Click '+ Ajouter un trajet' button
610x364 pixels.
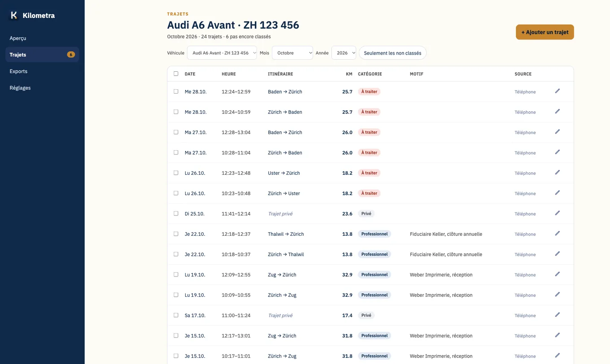(545, 32)
